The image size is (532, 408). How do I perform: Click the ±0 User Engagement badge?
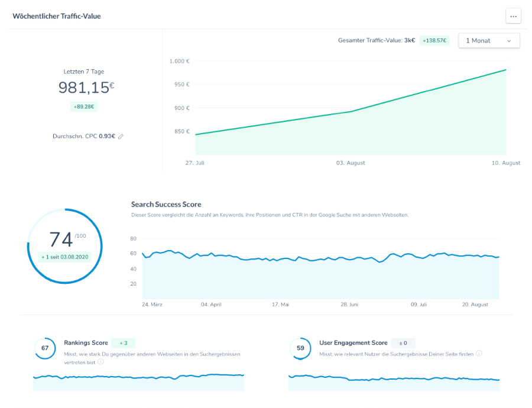click(x=403, y=343)
